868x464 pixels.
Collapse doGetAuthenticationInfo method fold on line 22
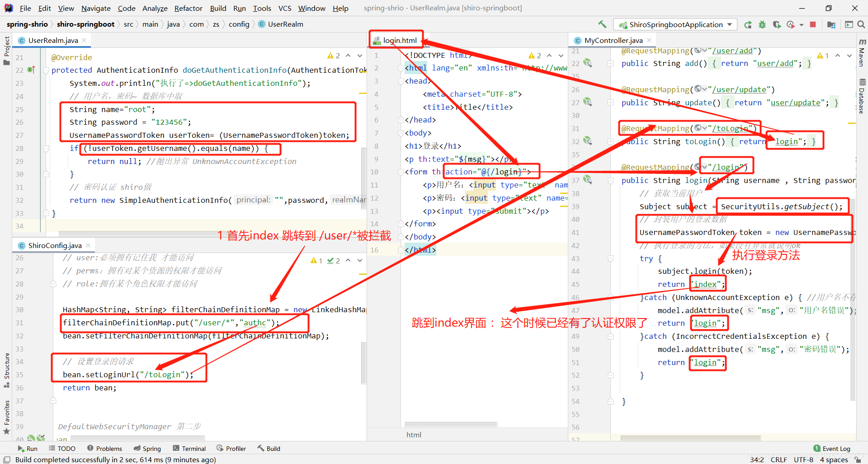tap(46, 70)
